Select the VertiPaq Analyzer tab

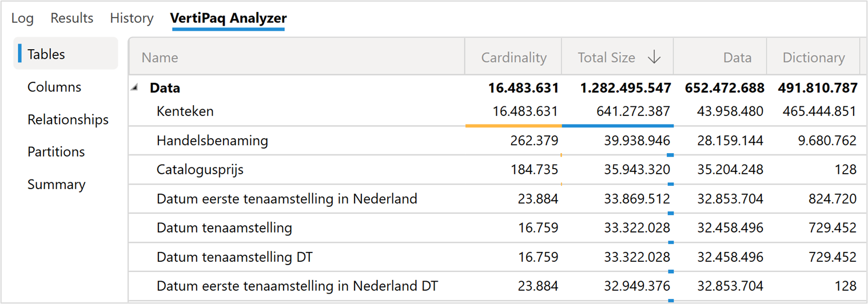(x=228, y=18)
